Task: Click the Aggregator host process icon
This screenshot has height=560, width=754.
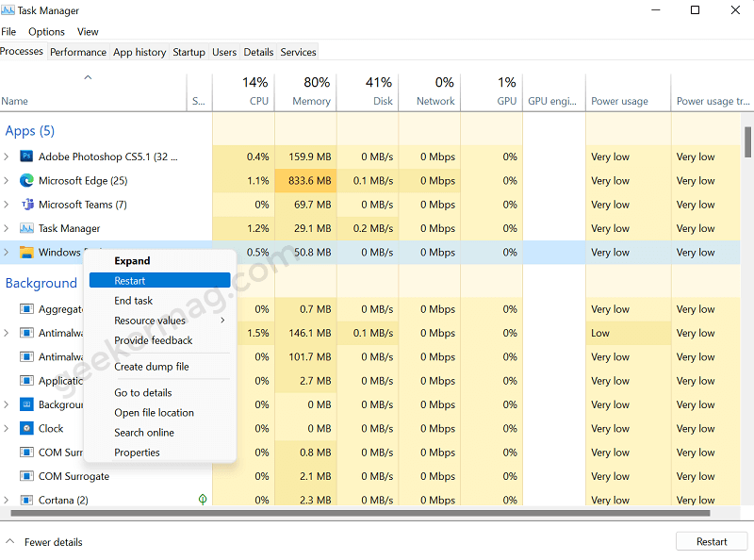Action: coord(26,309)
